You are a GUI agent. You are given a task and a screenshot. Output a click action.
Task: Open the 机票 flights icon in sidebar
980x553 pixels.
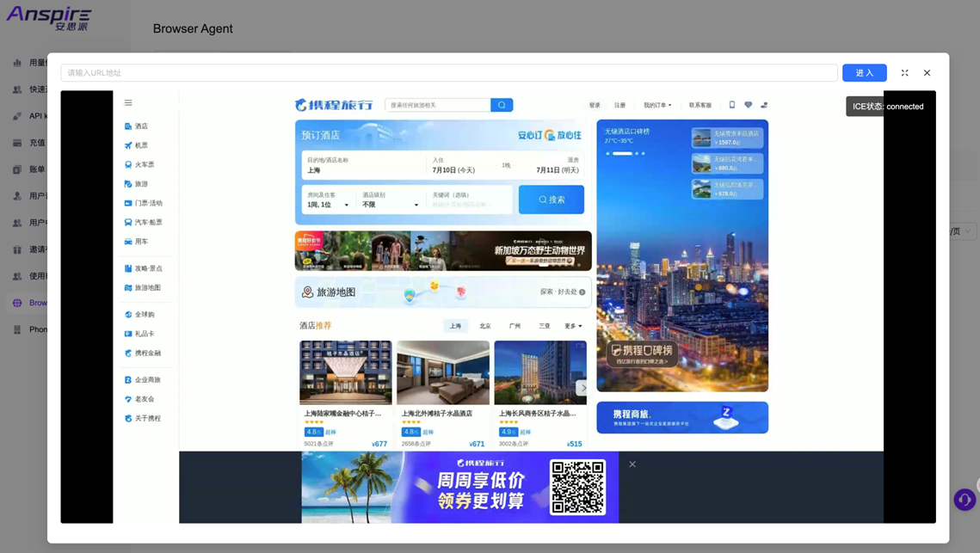(128, 145)
